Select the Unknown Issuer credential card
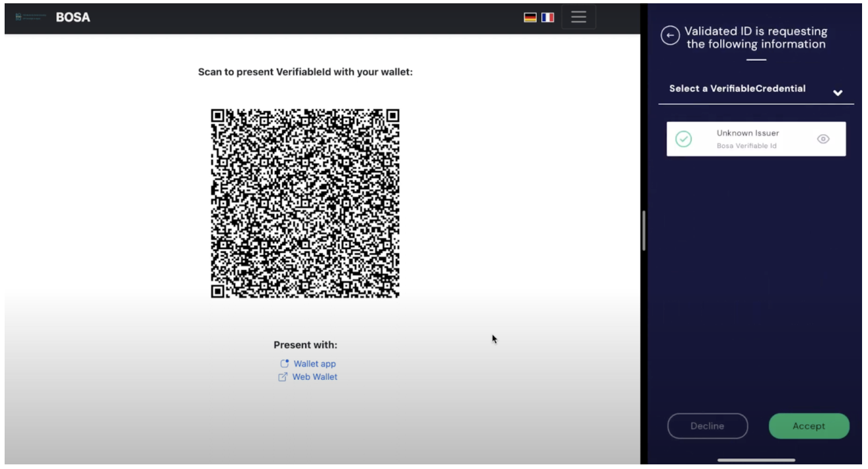868x469 pixels. click(x=756, y=139)
